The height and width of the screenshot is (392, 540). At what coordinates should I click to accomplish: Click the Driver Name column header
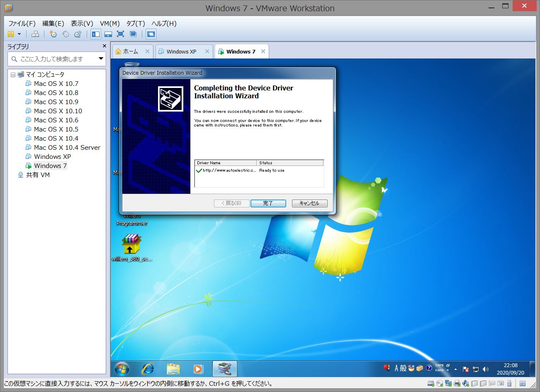pos(226,163)
